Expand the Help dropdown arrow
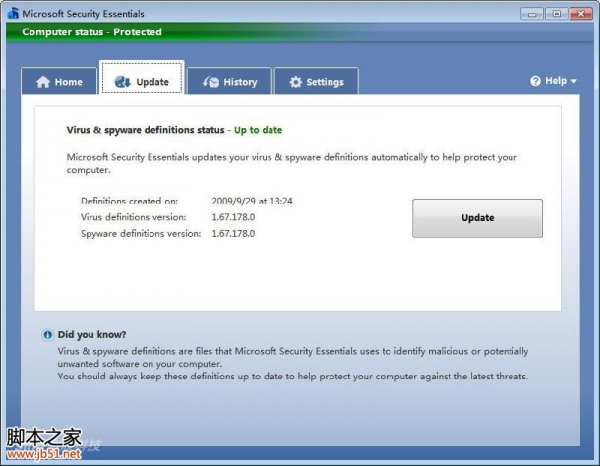Screen dimensions: 600x466 click(x=573, y=81)
